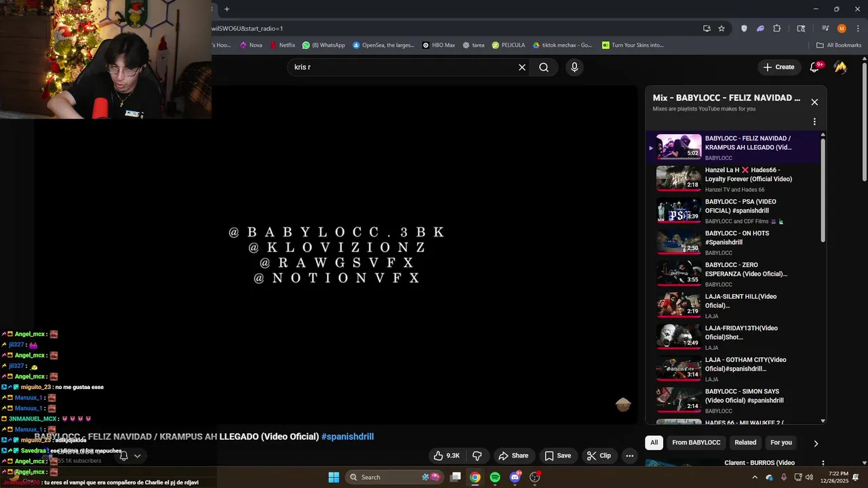Screen dimensions: 868x488
Task: Open OBS icon on the taskbar
Action: tap(534, 477)
